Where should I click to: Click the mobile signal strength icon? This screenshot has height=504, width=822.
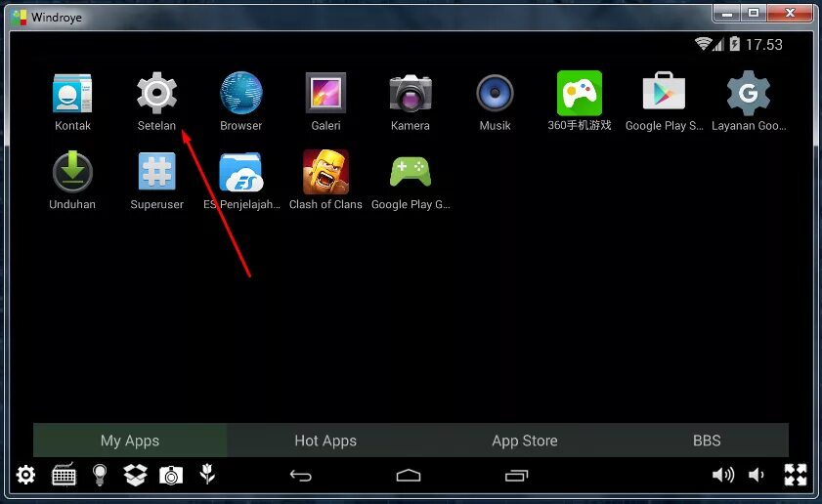click(x=717, y=44)
